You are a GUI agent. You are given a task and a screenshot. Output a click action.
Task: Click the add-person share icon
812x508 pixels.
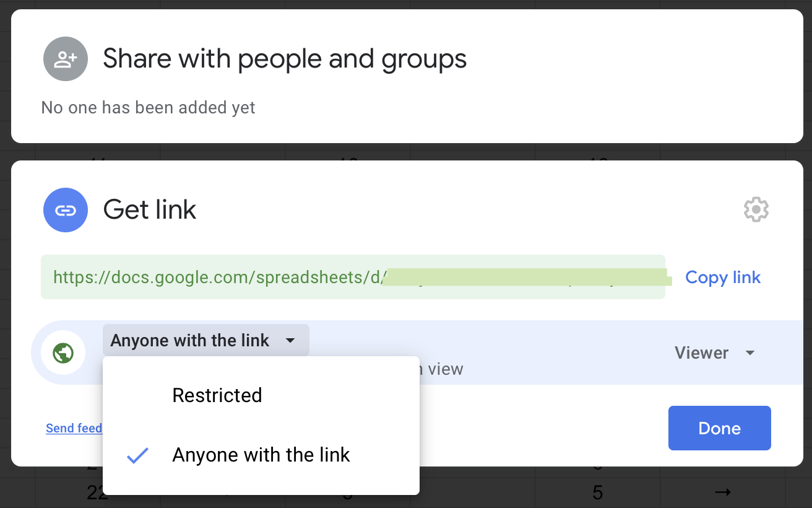[x=65, y=59]
